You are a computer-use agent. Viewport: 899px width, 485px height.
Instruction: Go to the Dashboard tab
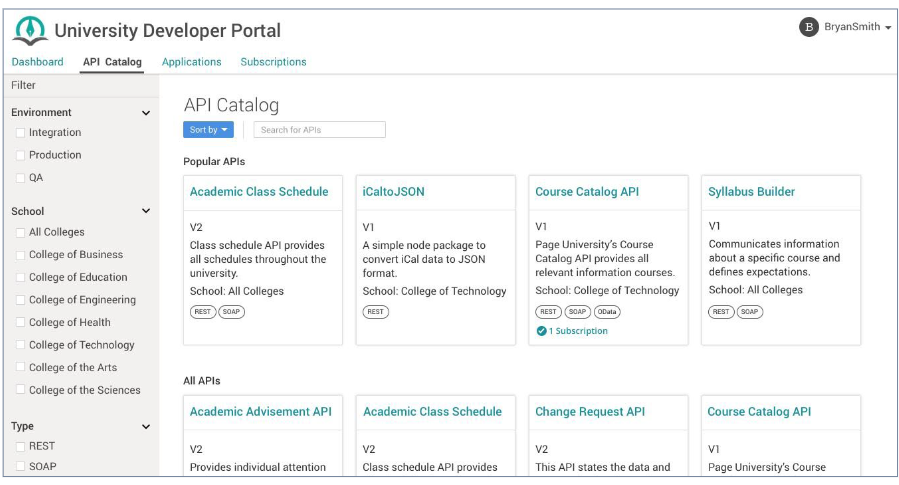(37, 62)
